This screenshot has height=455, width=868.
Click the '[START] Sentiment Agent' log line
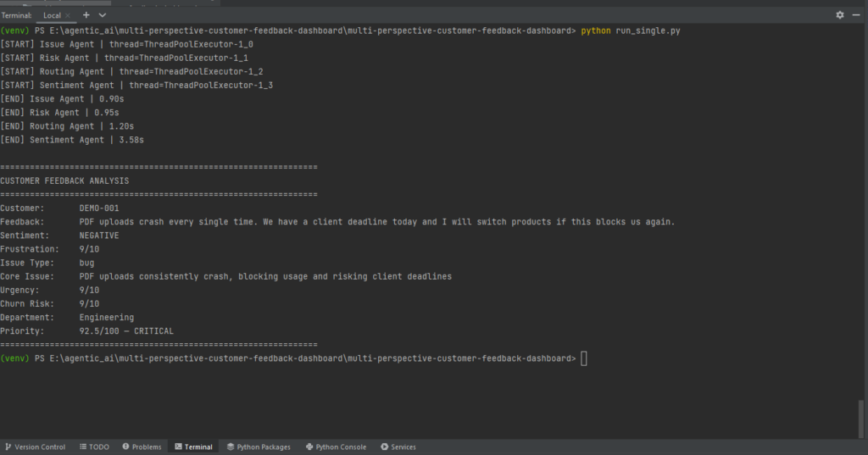[x=136, y=86]
